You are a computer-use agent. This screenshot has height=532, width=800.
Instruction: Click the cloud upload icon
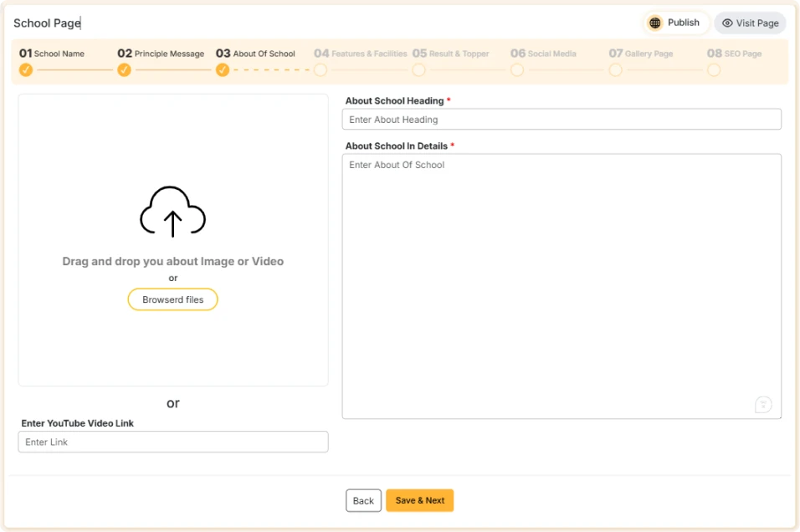click(x=172, y=211)
